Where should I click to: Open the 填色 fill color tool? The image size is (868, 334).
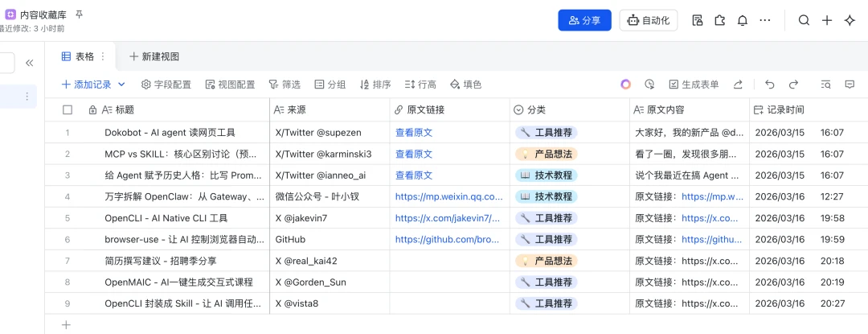tap(465, 85)
